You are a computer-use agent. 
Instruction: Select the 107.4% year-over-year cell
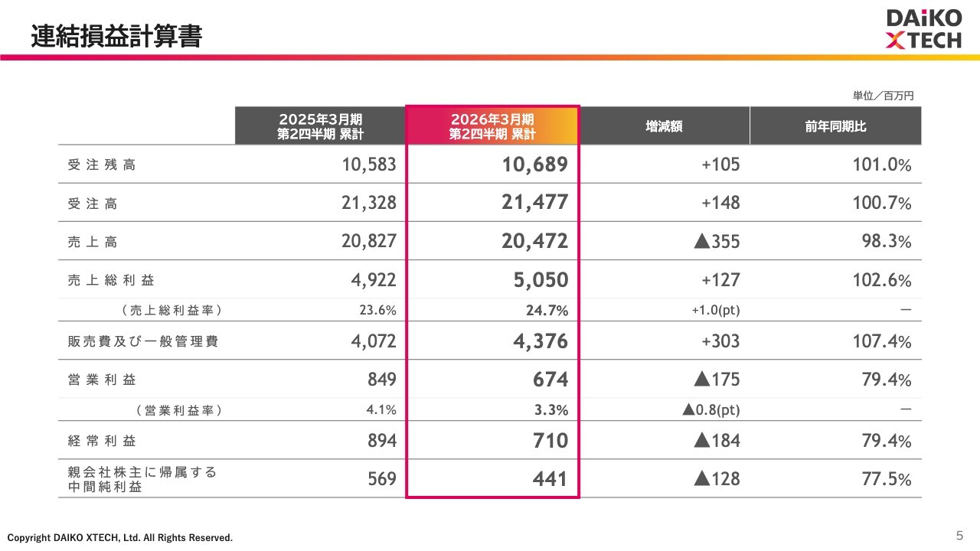pyautogui.click(x=882, y=341)
